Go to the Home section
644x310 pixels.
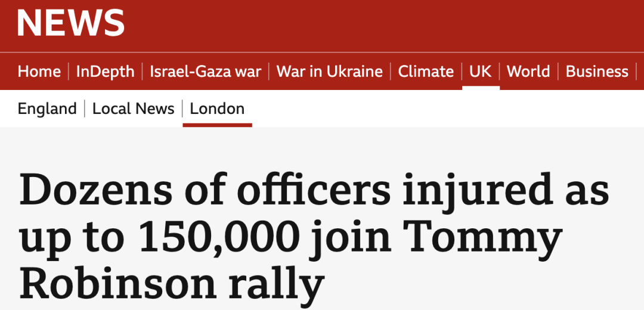click(39, 72)
